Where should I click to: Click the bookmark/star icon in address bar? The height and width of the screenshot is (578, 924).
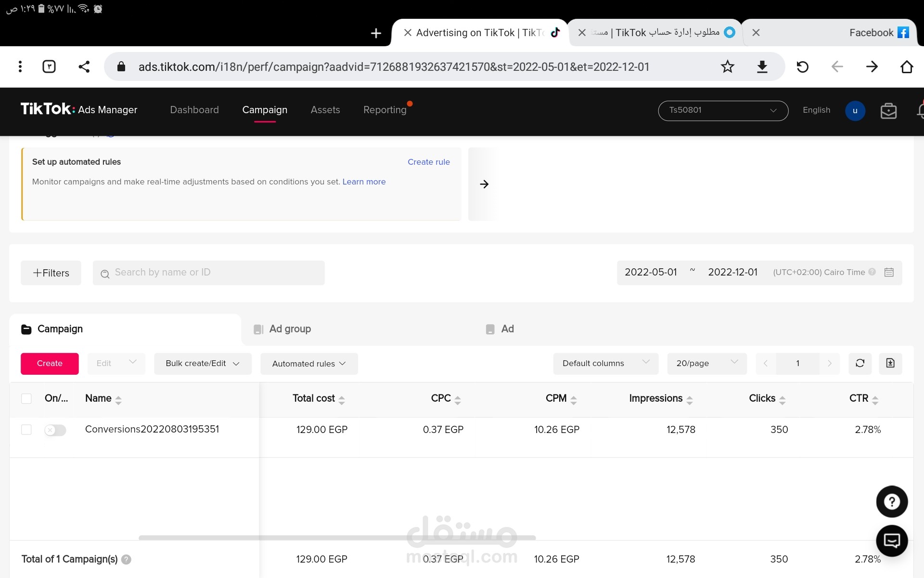pos(729,66)
